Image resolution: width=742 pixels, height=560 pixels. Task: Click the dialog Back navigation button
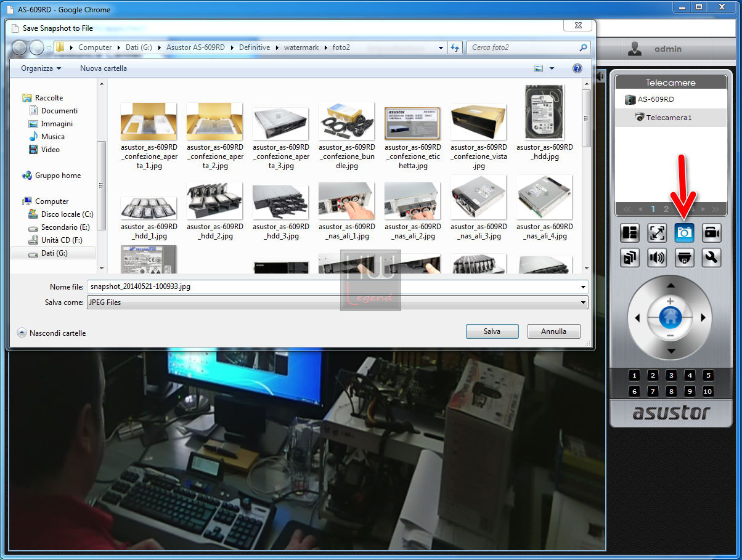(19, 47)
